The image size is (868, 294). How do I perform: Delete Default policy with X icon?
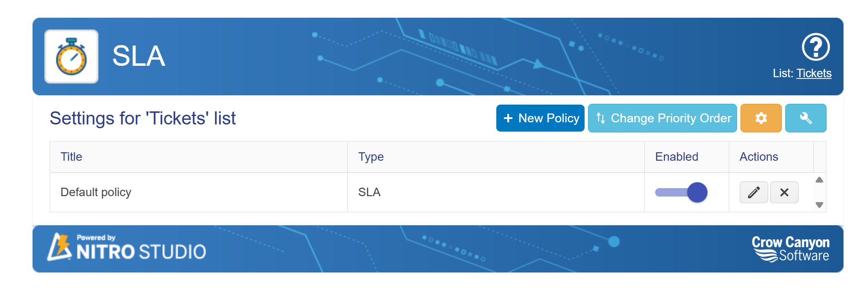pos(784,192)
